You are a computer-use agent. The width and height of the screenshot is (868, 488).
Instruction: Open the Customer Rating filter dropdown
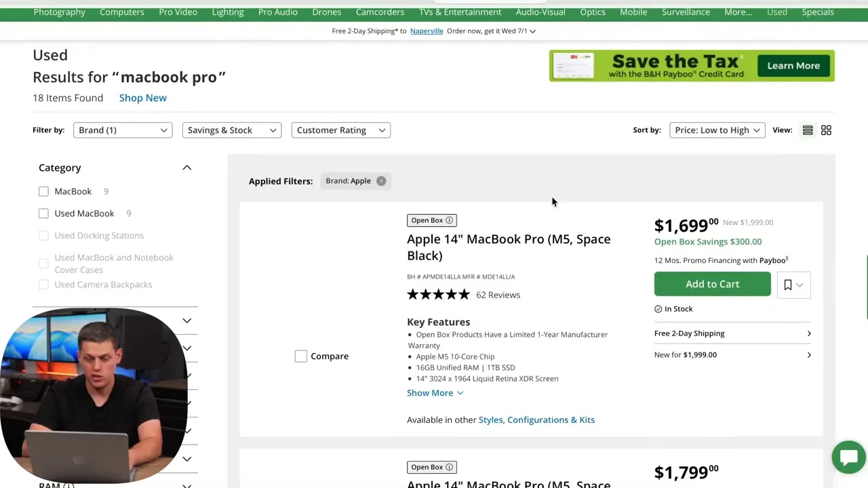[341, 130]
